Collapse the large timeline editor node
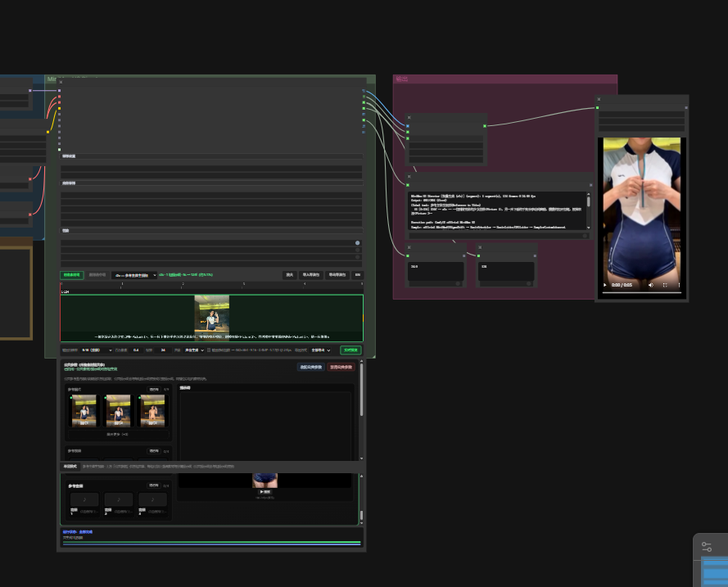 tap(61, 82)
